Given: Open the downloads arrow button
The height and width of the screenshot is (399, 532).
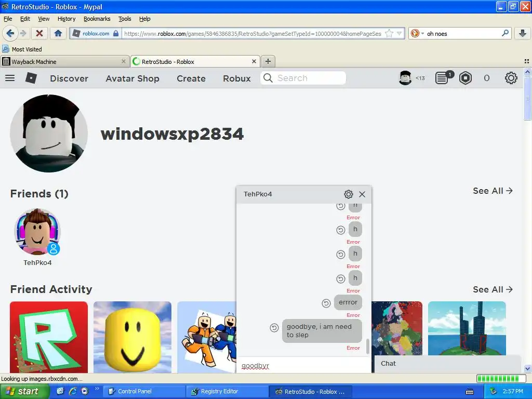Looking at the screenshot, I should pyautogui.click(x=523, y=33).
